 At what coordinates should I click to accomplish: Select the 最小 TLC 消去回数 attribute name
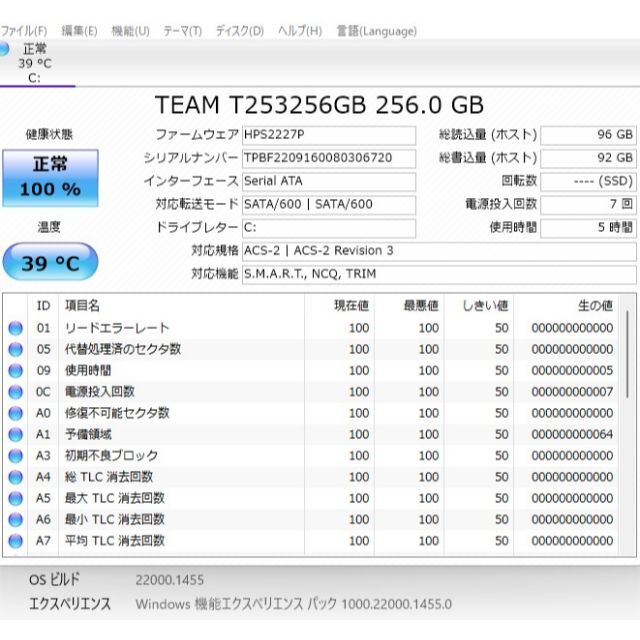click(115, 519)
